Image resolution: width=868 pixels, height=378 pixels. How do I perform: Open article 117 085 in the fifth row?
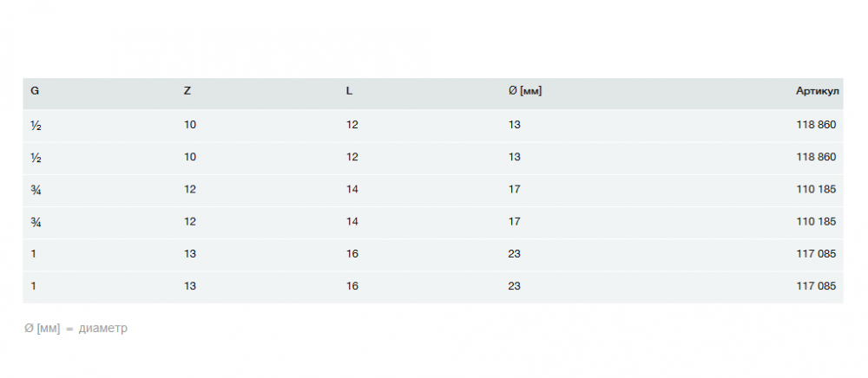(816, 254)
